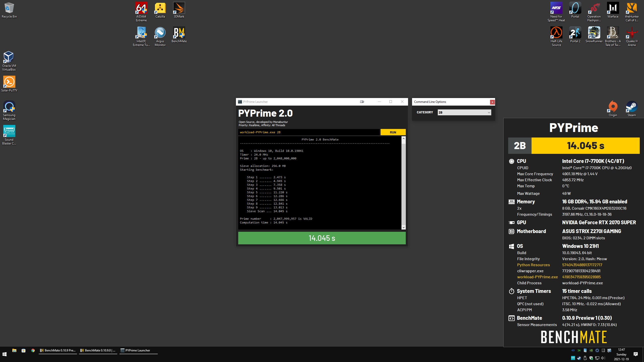Select the Half-Life Source desktop icon
Image resolution: width=644 pixels, height=362 pixels.
(556, 36)
